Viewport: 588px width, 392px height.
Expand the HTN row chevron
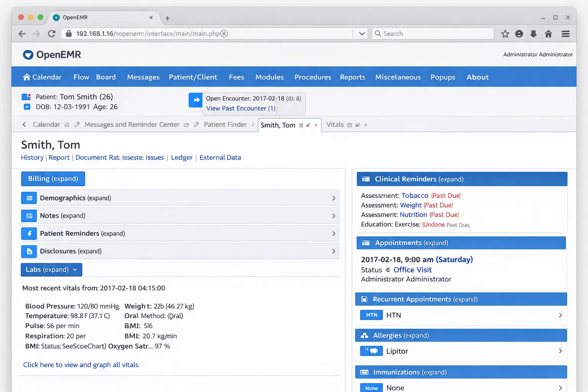(560, 315)
